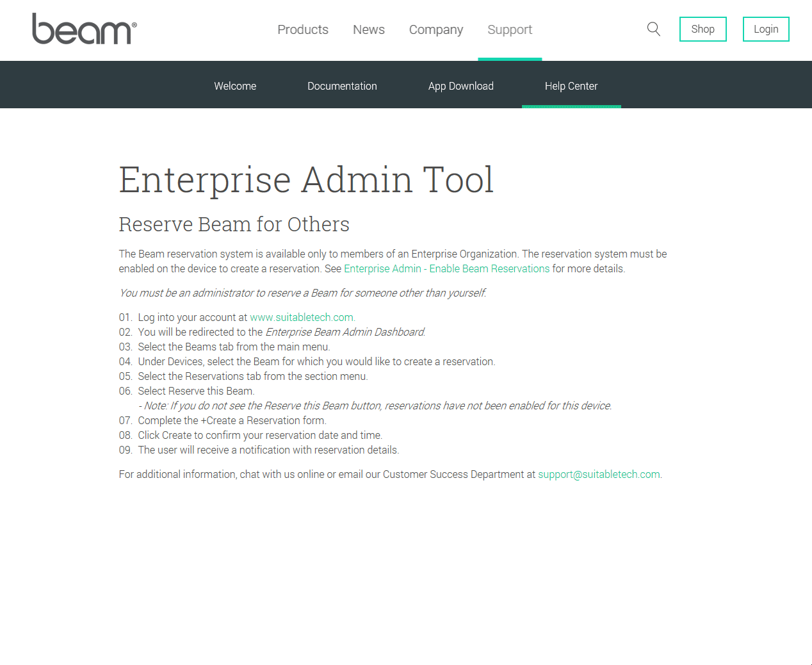Click the Login button
This screenshot has height=665, width=812.
coord(766,29)
